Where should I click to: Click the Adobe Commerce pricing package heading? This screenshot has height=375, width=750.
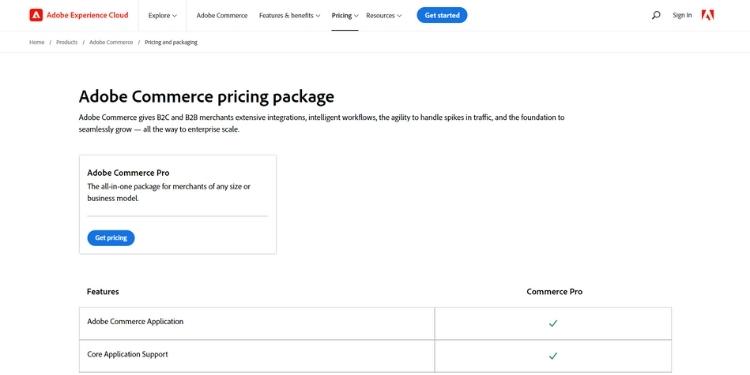(x=206, y=97)
